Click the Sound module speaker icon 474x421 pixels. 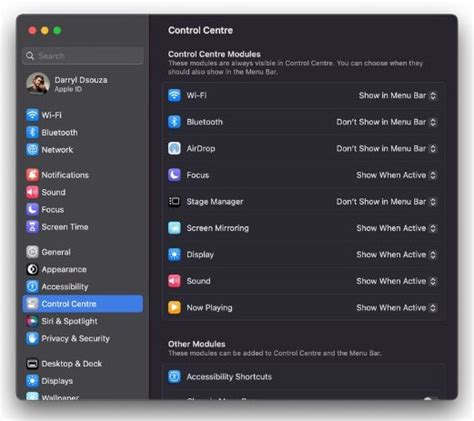[174, 281]
